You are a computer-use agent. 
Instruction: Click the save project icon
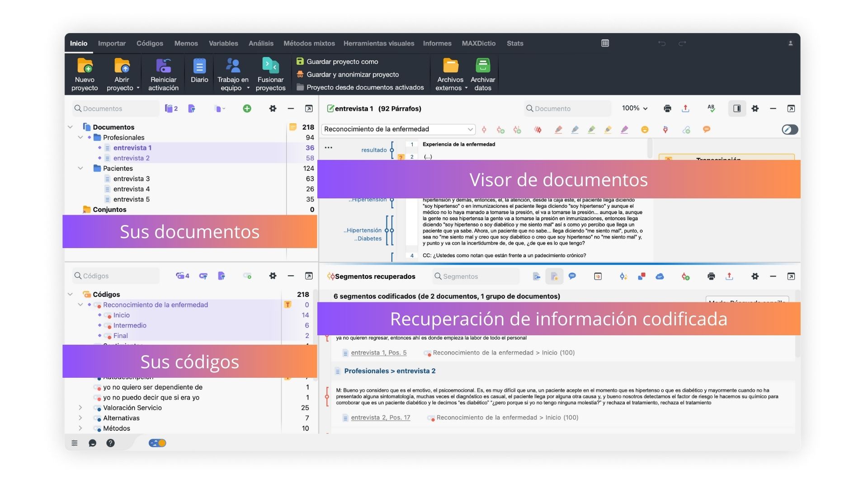[x=300, y=61]
